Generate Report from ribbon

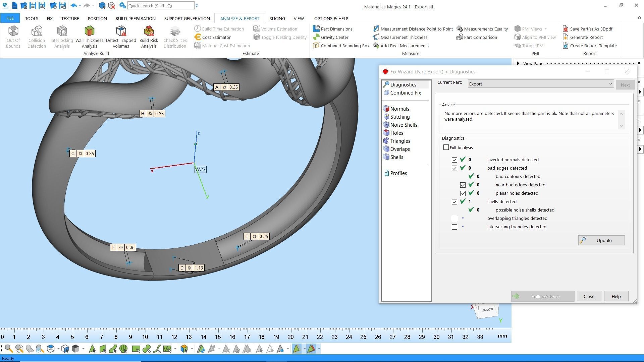583,37
